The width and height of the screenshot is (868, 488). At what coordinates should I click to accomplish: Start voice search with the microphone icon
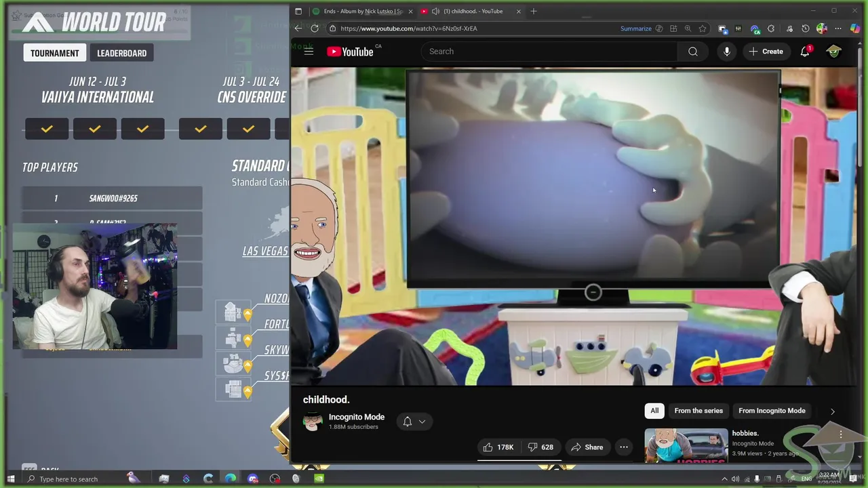(x=726, y=52)
